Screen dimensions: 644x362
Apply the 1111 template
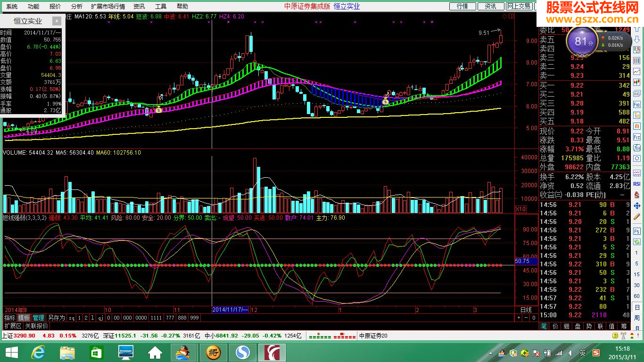pos(156,318)
